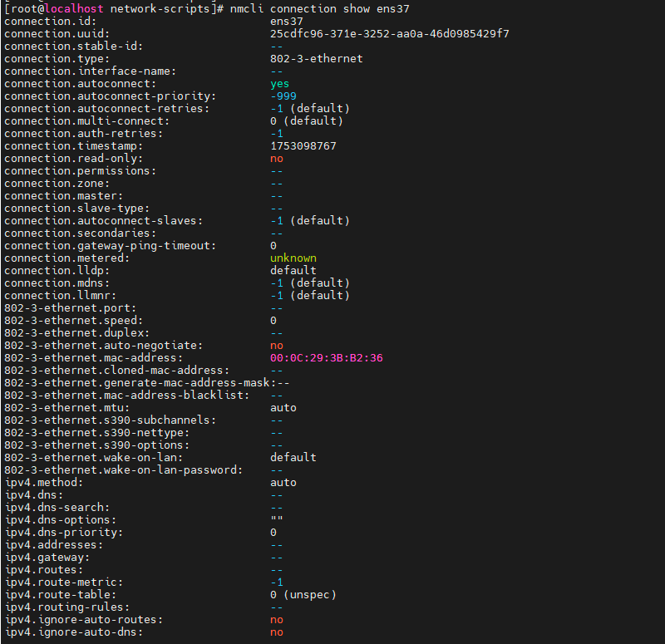The height and width of the screenshot is (644, 665).
Task: Click the 'auto' value of ipv4.method
Action: coord(283,483)
